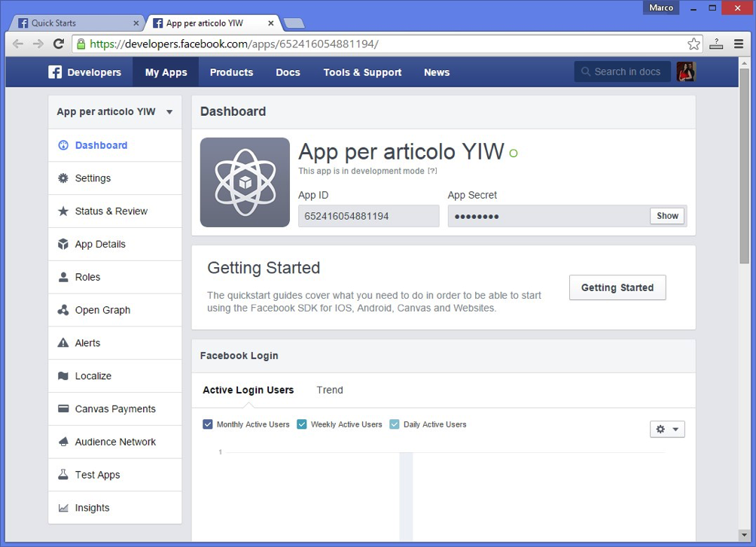Click the App ID field 652416054881194
Viewport: 756px width, 547px height.
point(368,216)
